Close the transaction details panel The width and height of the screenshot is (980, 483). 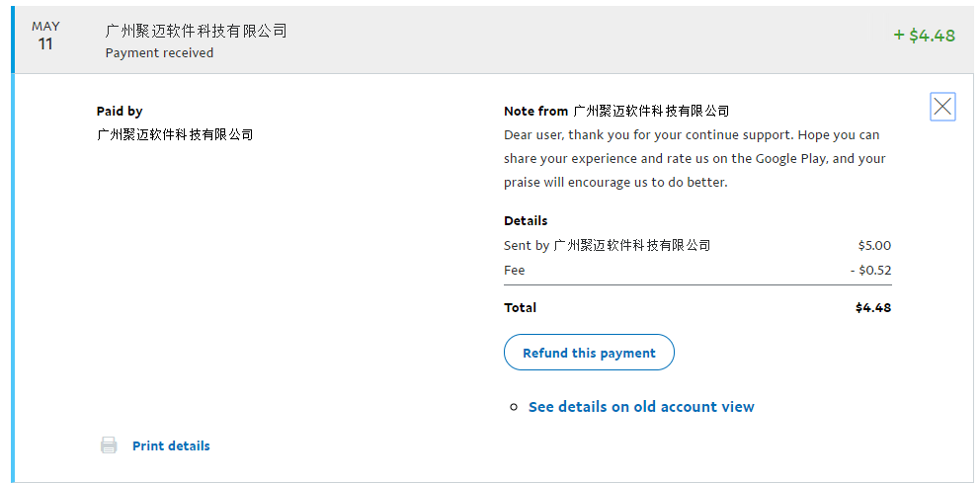tap(942, 107)
